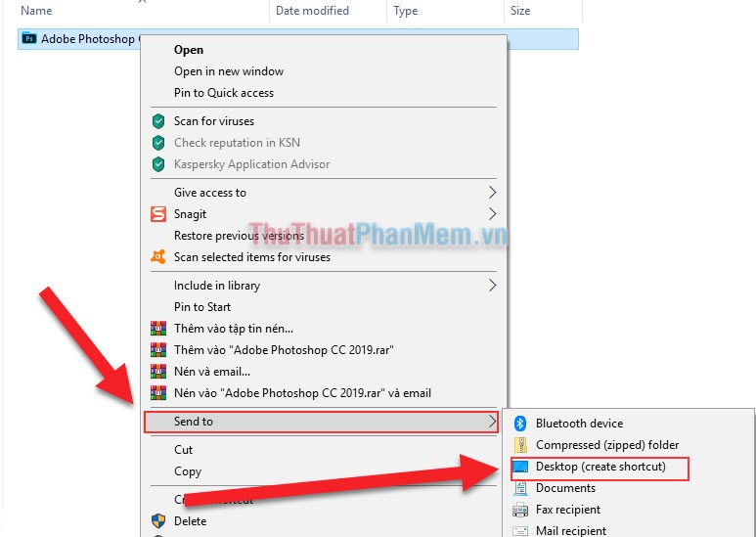Viewport: 756px width, 537px height.
Task: Click Avast icon beside Scan selected items
Action: 158,257
